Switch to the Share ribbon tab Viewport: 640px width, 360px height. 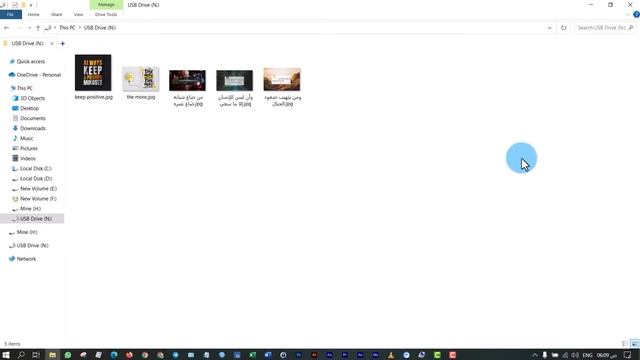point(56,14)
